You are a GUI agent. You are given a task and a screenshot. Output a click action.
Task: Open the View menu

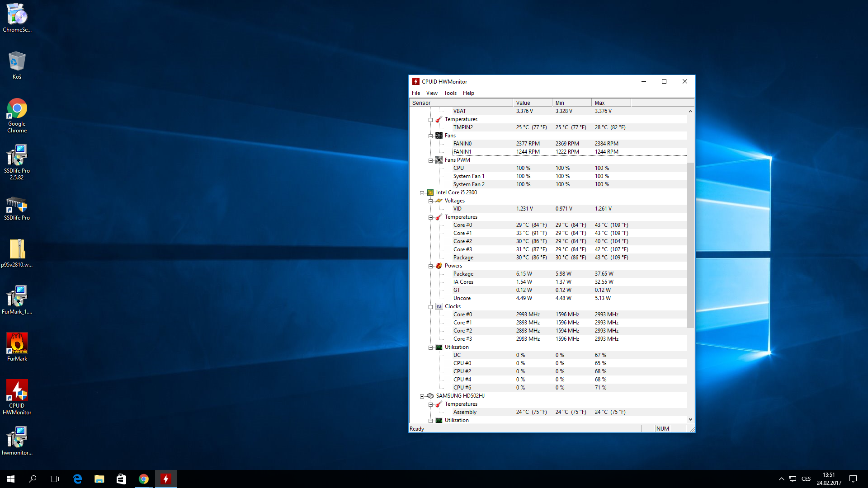(431, 93)
